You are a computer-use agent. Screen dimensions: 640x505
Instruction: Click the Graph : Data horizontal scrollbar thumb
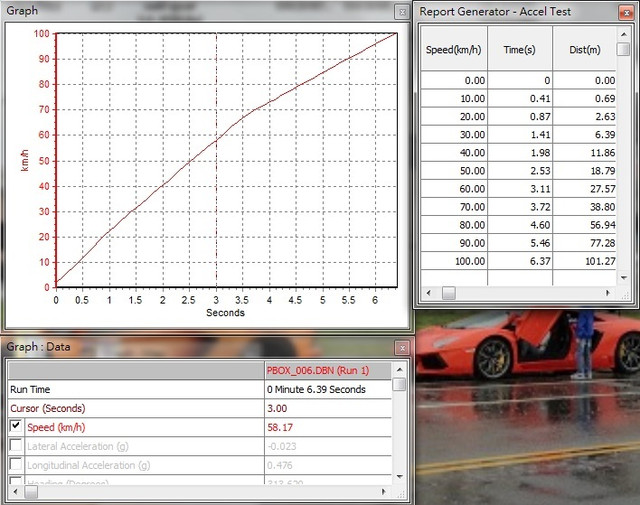point(31,492)
